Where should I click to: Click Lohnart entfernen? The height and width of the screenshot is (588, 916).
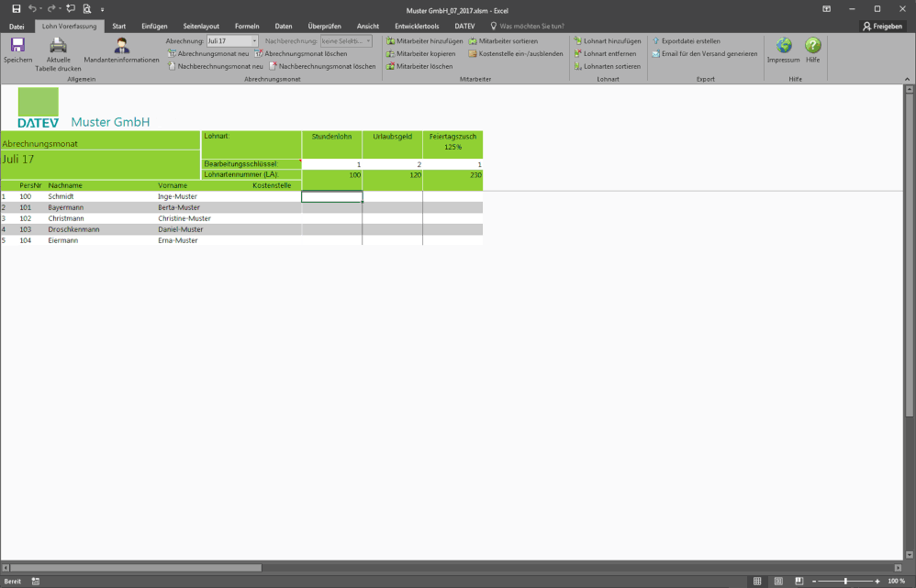coord(605,54)
